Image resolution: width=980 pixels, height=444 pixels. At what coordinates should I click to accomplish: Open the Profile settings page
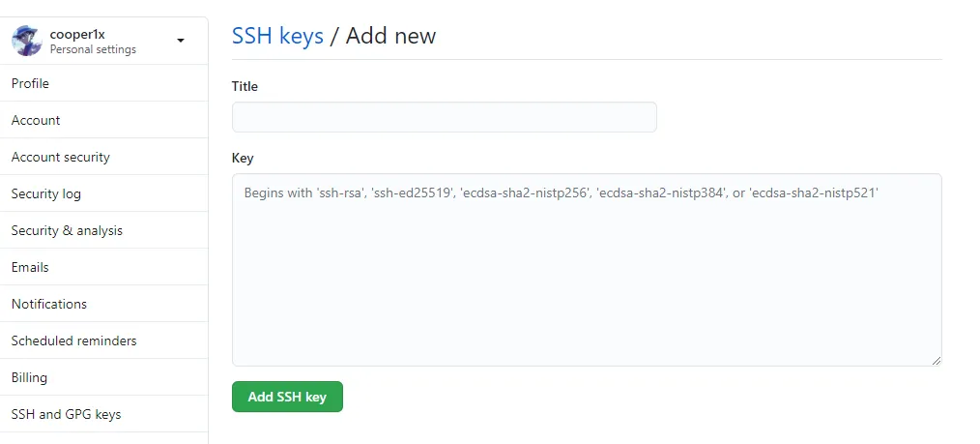[x=30, y=83]
